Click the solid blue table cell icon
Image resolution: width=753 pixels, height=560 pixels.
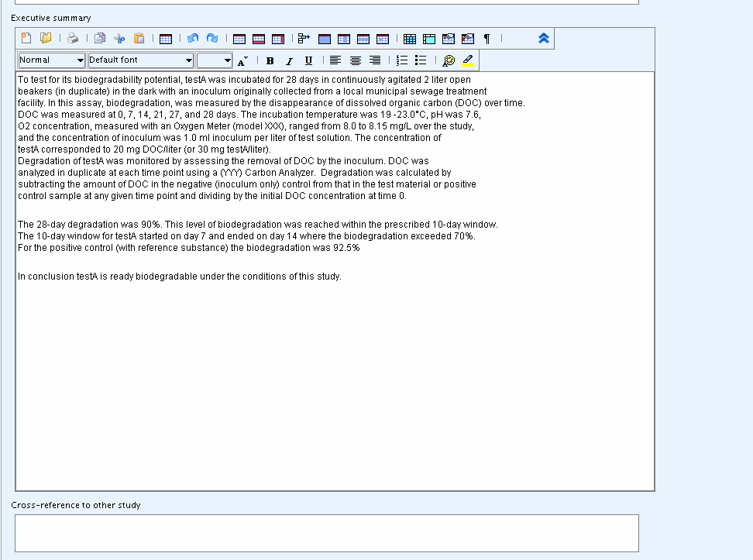click(325, 39)
